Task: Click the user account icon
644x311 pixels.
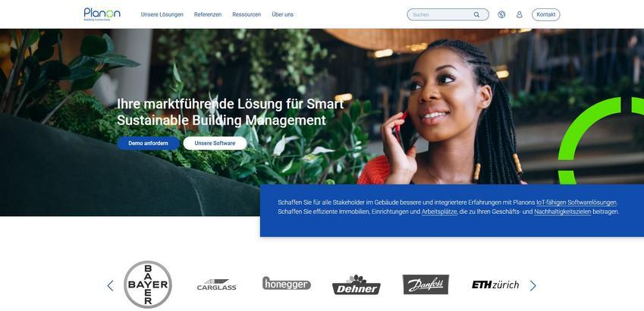Action: point(519,14)
